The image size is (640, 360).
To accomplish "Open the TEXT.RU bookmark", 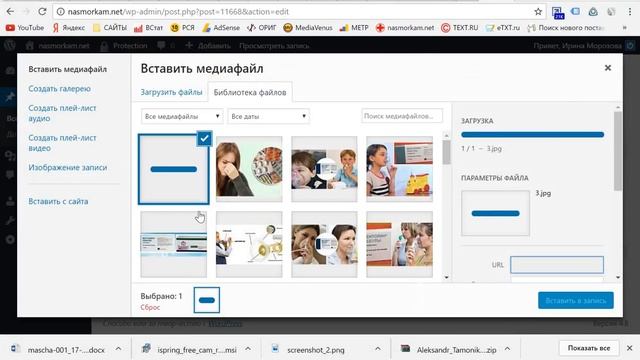I will coord(460,28).
